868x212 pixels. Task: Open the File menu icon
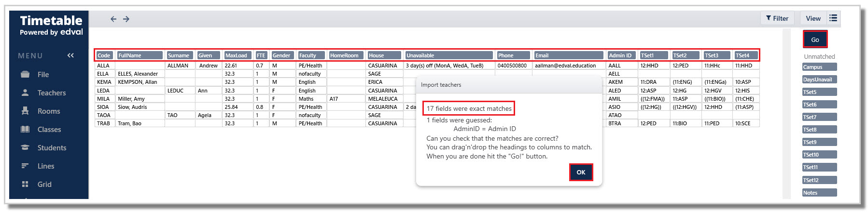pos(25,74)
